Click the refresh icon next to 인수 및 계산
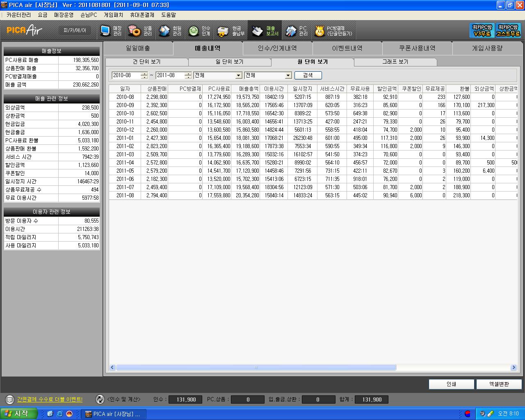Image resolution: width=525 pixels, height=420 pixels. (x=100, y=399)
